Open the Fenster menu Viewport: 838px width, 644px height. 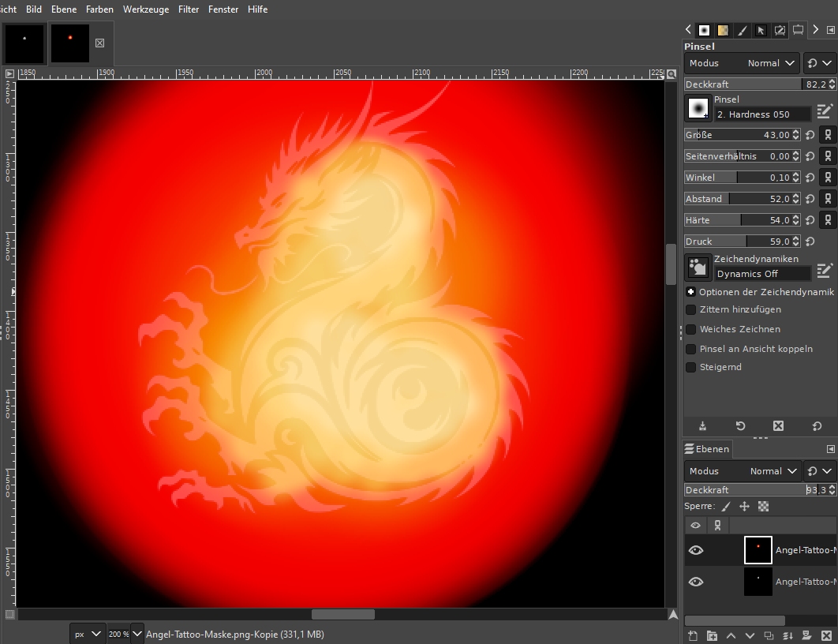[x=223, y=9]
